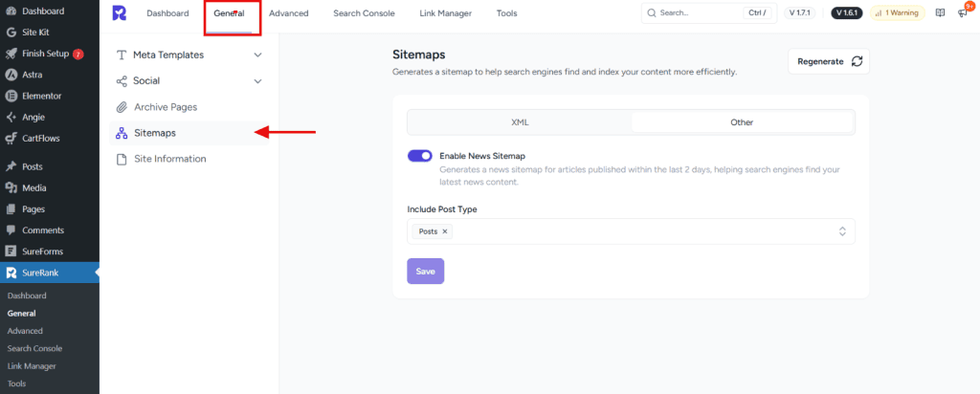
Task: Click the Elementor icon in WordPress menu
Action: click(x=11, y=96)
